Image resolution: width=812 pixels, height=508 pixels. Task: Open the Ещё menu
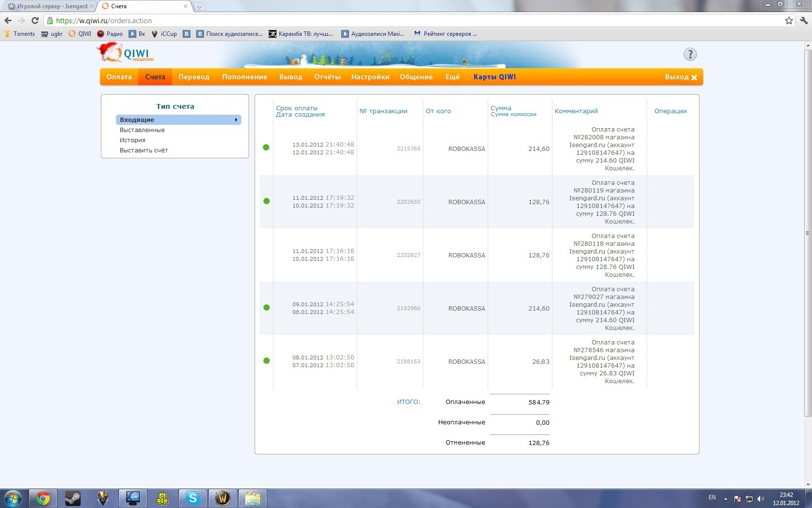452,77
